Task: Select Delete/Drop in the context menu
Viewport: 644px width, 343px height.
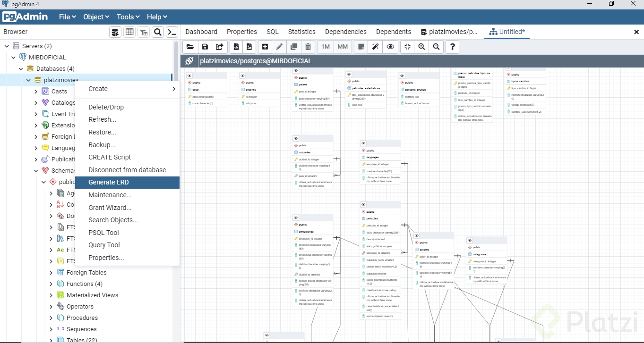Action: click(x=127, y=107)
